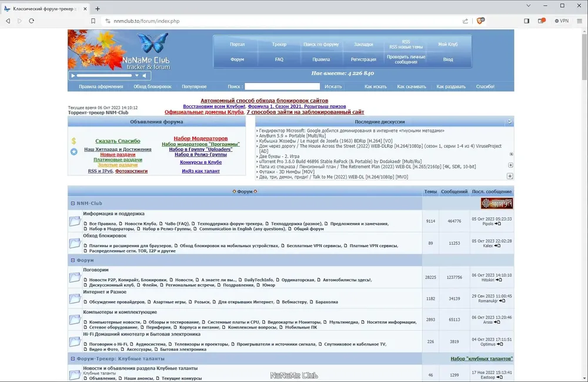Open the Портал menu item
The width and height of the screenshot is (588, 382).
[x=237, y=44]
